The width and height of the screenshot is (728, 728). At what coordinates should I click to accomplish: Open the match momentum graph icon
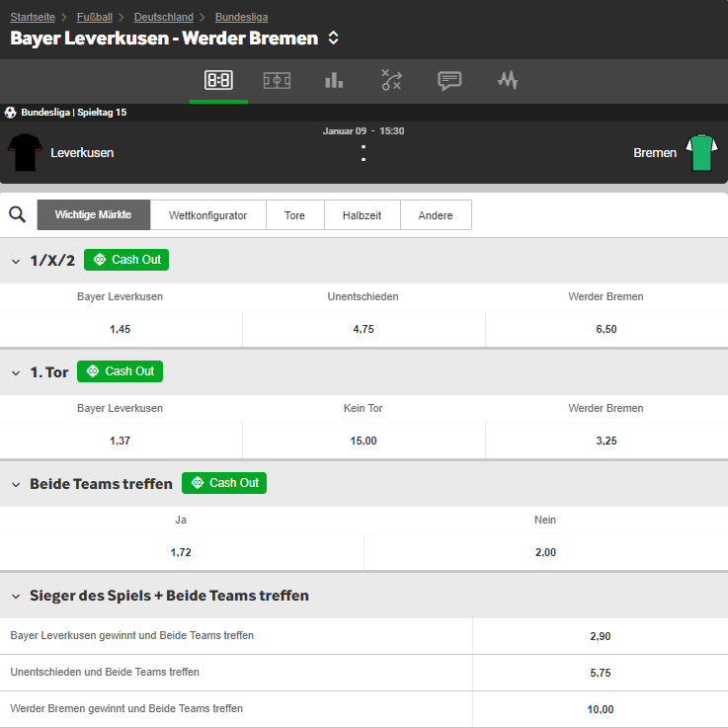[508, 80]
